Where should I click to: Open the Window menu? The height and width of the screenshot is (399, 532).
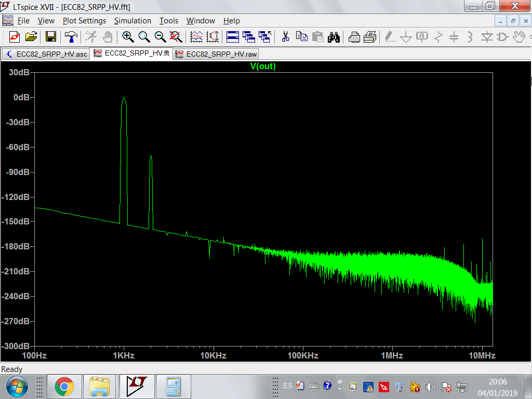(201, 21)
